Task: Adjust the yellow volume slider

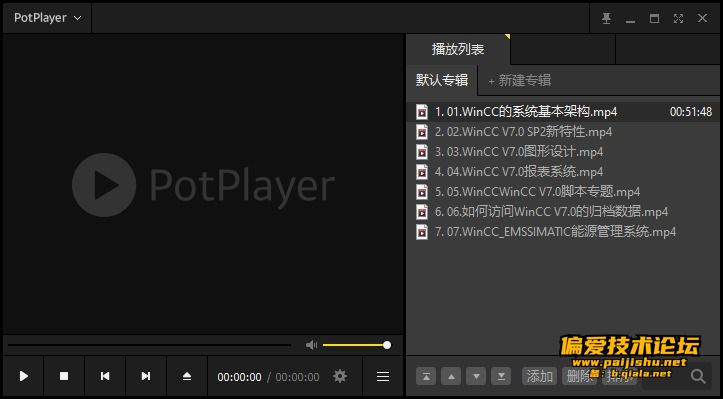Action: click(x=356, y=345)
